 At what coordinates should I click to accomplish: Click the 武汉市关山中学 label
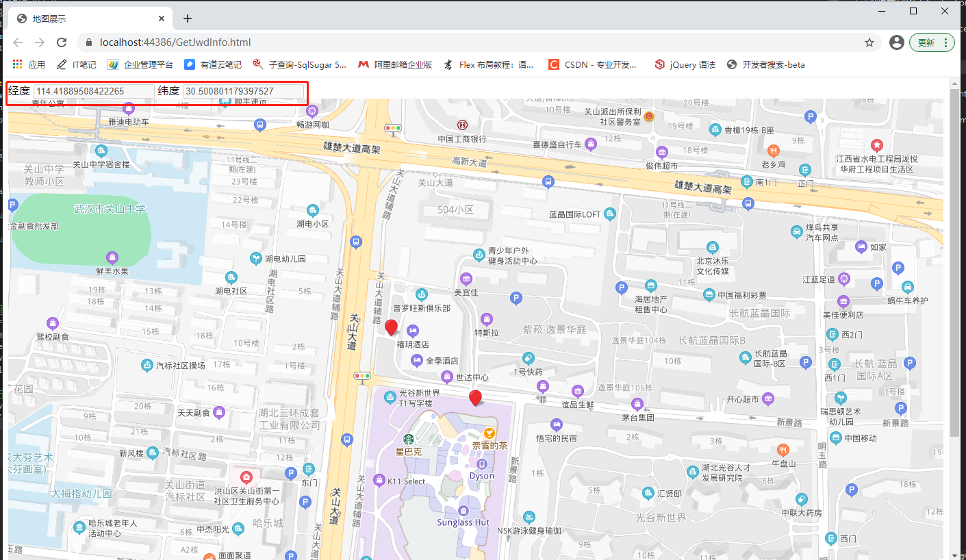point(110,209)
